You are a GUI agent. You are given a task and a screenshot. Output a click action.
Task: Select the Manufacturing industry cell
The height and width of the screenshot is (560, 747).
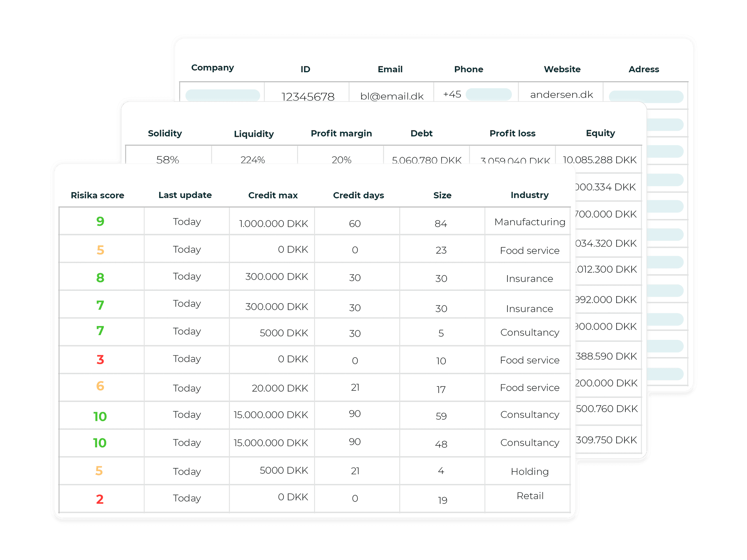[x=530, y=222]
